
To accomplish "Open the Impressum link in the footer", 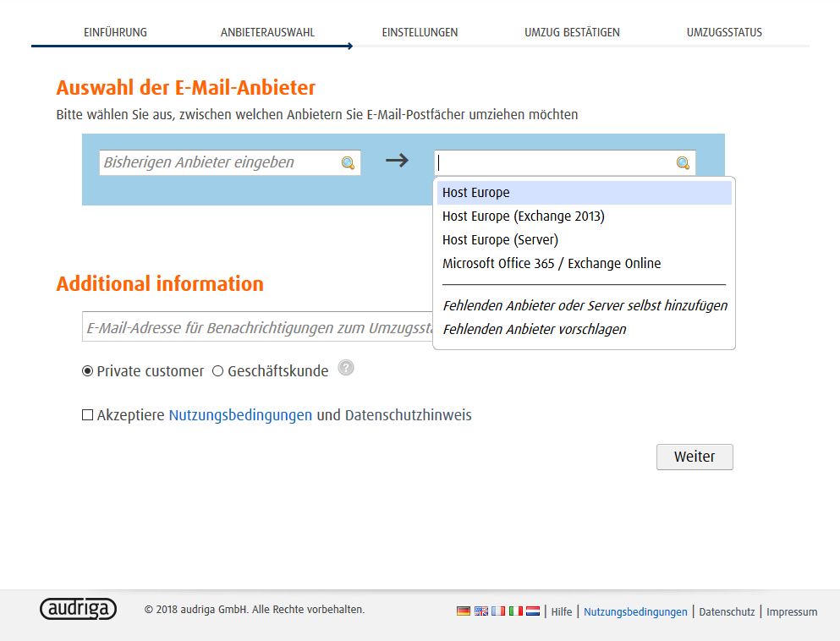I will click(792, 611).
